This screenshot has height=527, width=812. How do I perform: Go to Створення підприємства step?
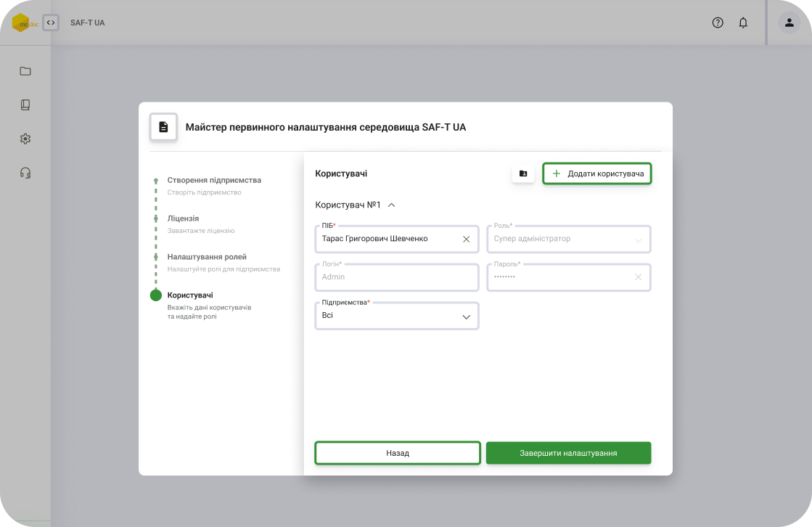214,180
